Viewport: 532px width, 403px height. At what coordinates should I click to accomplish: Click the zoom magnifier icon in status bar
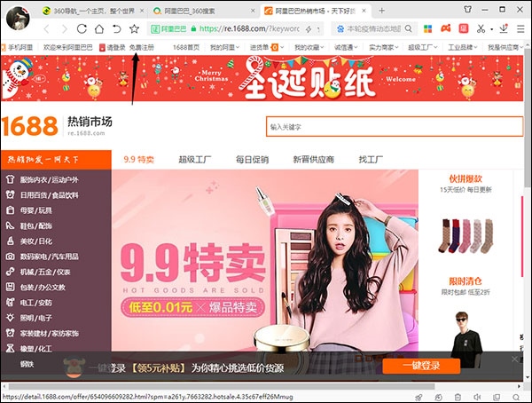coord(516,397)
